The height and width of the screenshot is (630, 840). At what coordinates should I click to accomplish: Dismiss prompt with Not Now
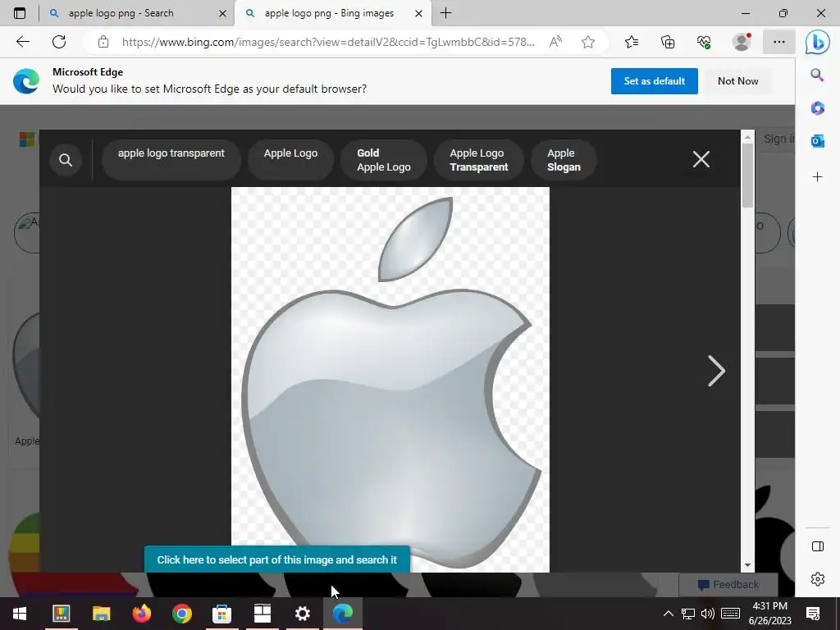pos(737,81)
